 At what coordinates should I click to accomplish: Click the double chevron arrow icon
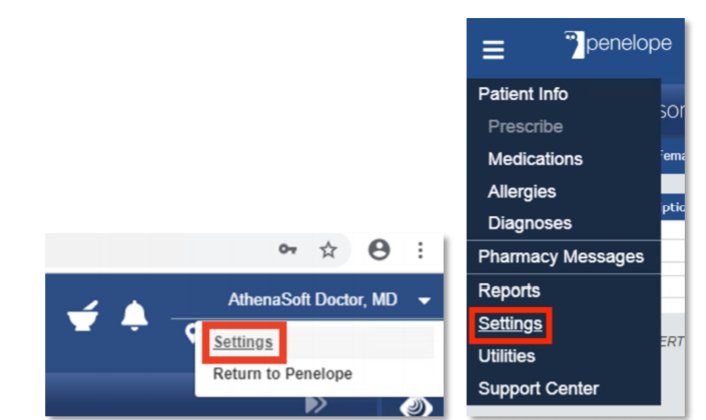(x=316, y=404)
